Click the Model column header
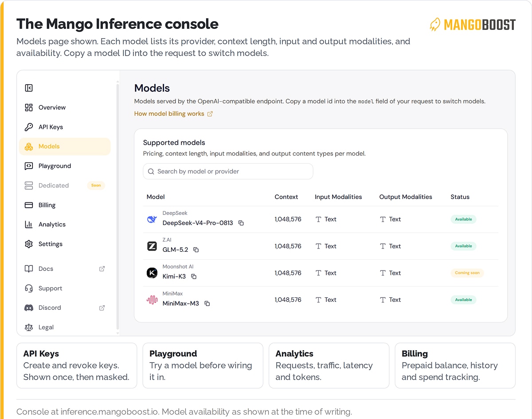The width and height of the screenshot is (532, 419). [156, 197]
